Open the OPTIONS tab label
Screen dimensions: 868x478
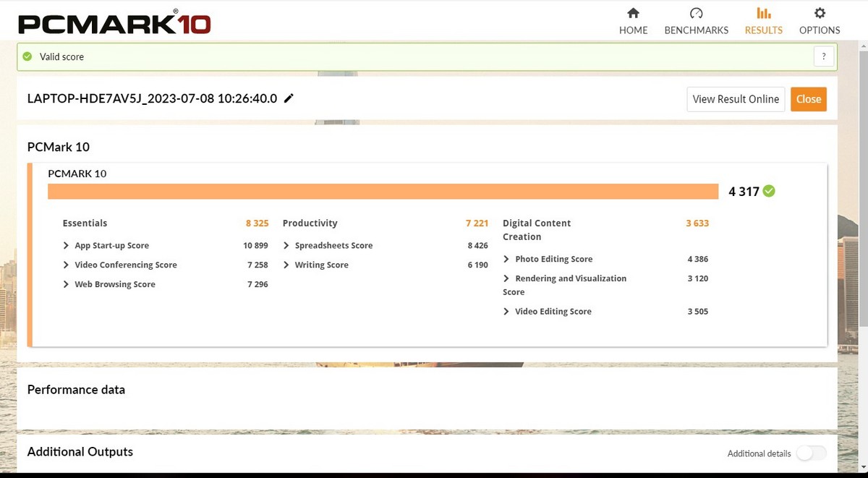(x=820, y=30)
